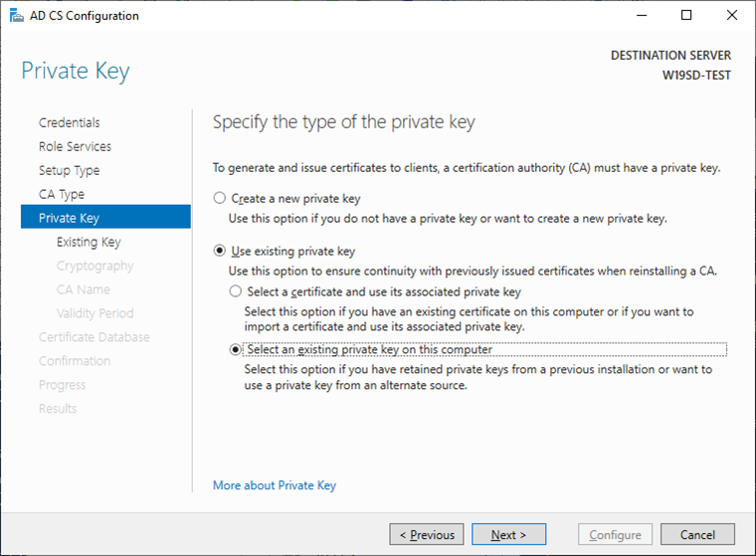Screen dimensions: 756x556
Task: Select the Private Key sidebar item
Action: [69, 218]
